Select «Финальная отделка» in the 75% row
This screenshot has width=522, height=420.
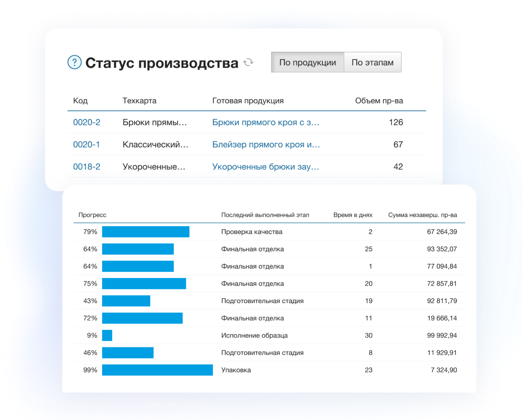pos(253,283)
